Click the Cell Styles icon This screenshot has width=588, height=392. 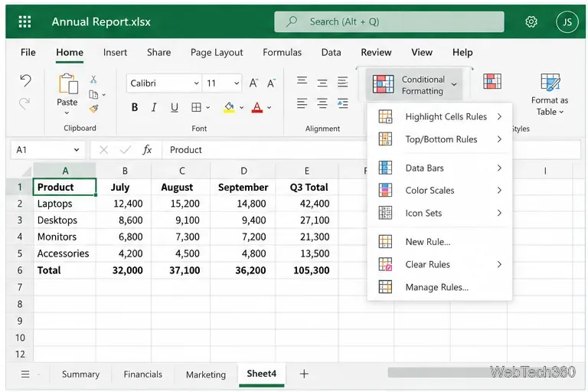click(x=492, y=81)
